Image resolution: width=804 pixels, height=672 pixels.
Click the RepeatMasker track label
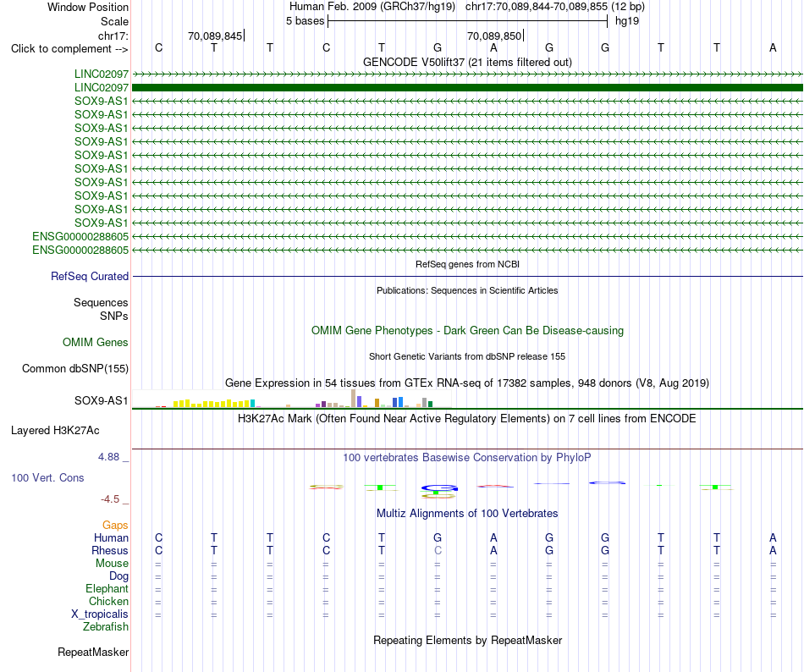pos(93,652)
